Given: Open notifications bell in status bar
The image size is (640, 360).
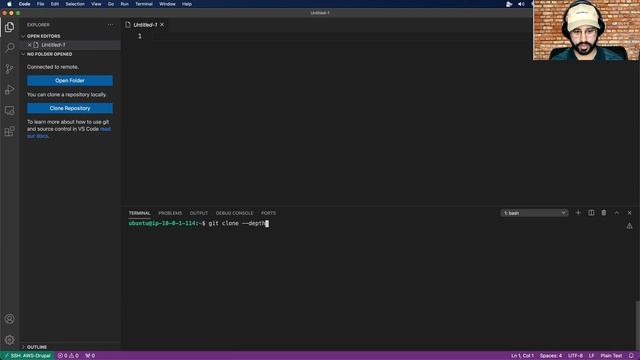Looking at the screenshot, I should tap(631, 356).
